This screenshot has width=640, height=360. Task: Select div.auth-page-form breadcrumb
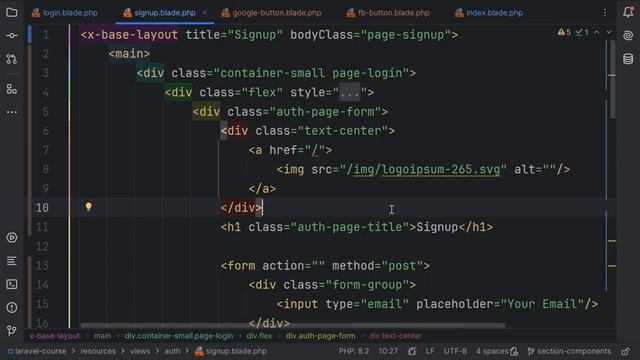tap(320, 336)
